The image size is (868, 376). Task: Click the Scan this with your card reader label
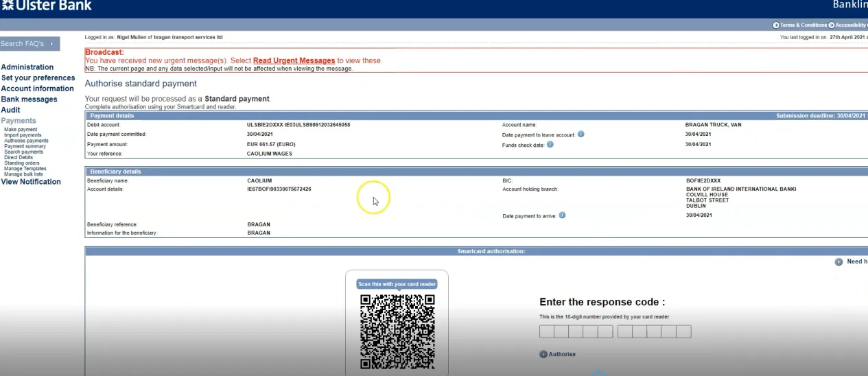[x=397, y=284]
